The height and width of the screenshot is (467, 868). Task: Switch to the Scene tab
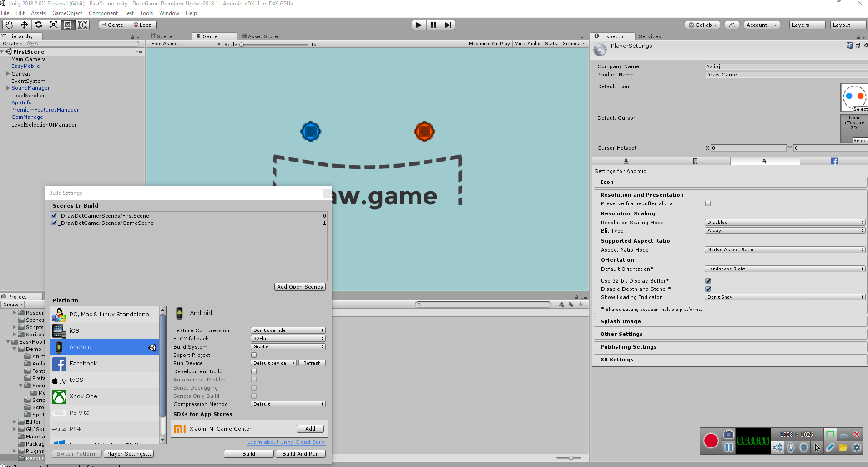pyautogui.click(x=164, y=36)
